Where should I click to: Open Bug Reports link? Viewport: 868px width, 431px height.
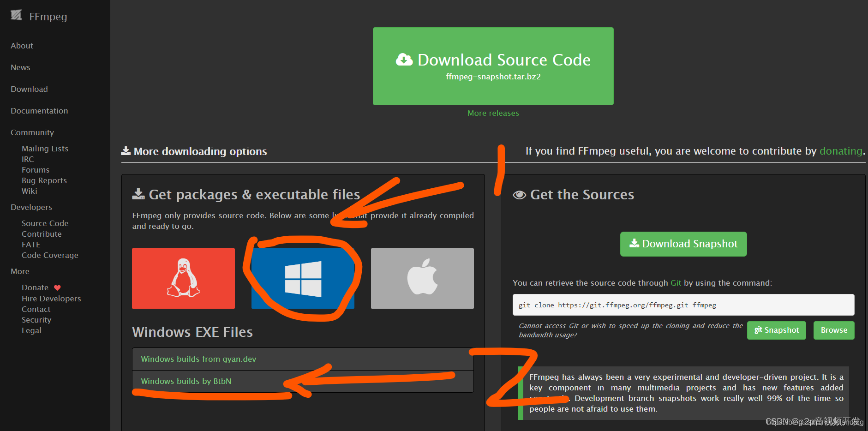click(44, 180)
